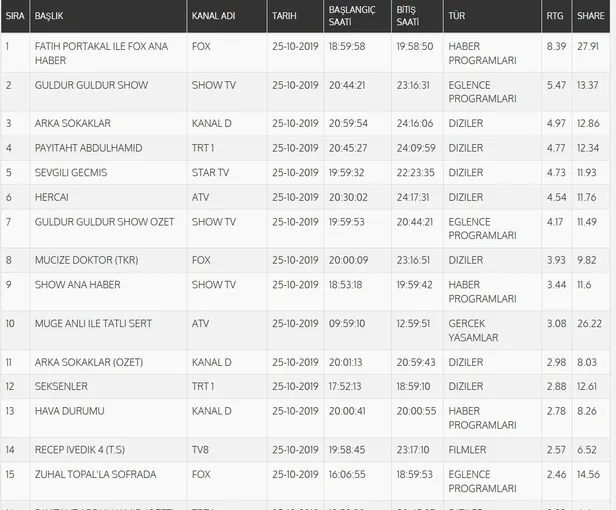Click the SHARE column header
The width and height of the screenshot is (616, 510).
tap(590, 17)
